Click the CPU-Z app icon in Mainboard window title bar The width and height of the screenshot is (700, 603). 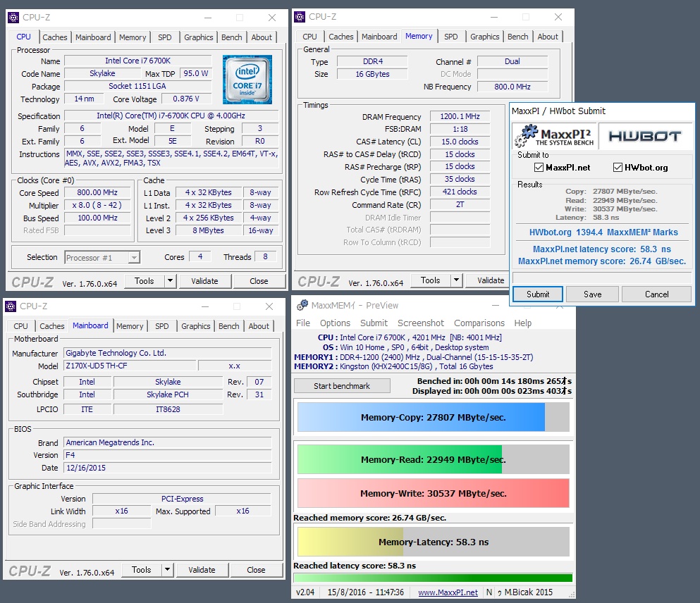(x=11, y=306)
